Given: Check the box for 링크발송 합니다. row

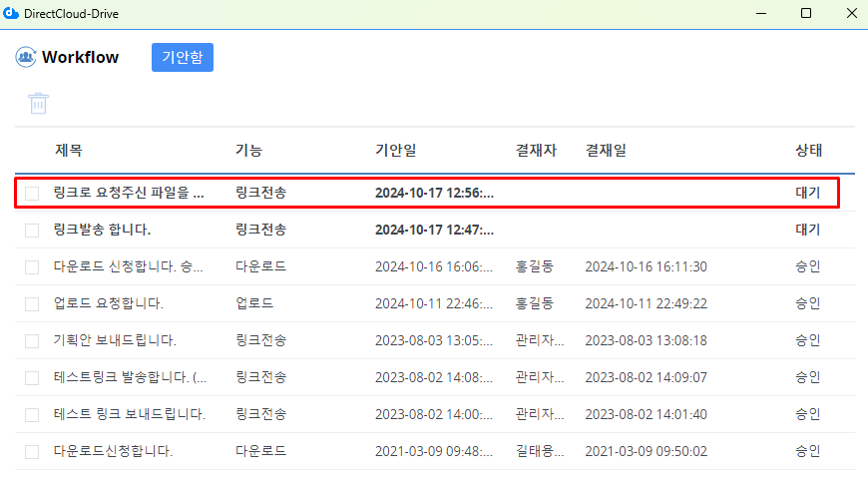Looking at the screenshot, I should (x=32, y=231).
